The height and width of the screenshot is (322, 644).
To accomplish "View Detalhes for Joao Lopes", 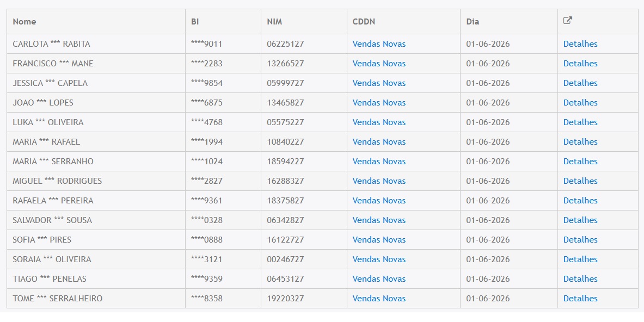I will 580,103.
